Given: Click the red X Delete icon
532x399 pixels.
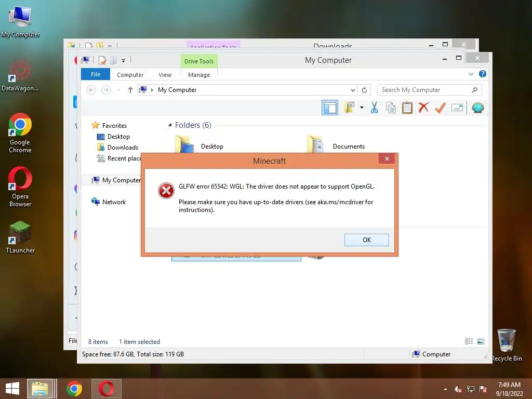Looking at the screenshot, I should point(423,108).
